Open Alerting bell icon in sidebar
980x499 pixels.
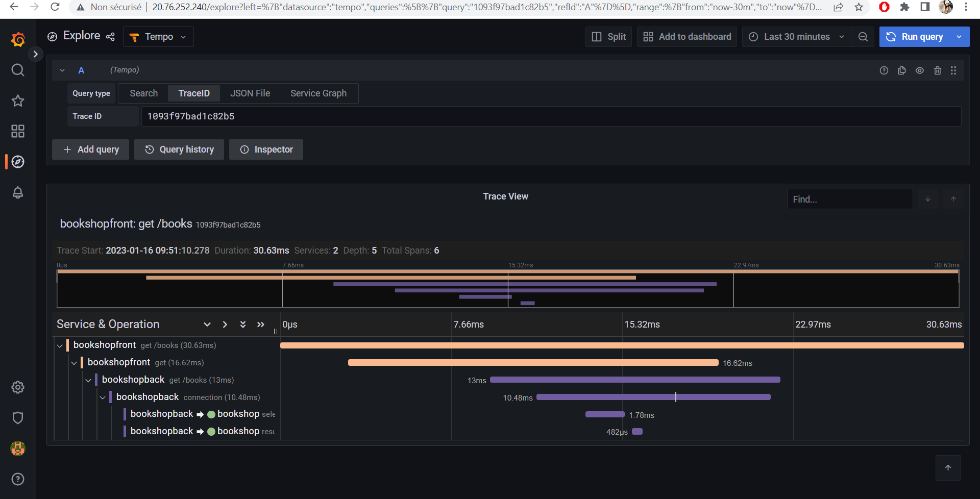click(18, 192)
